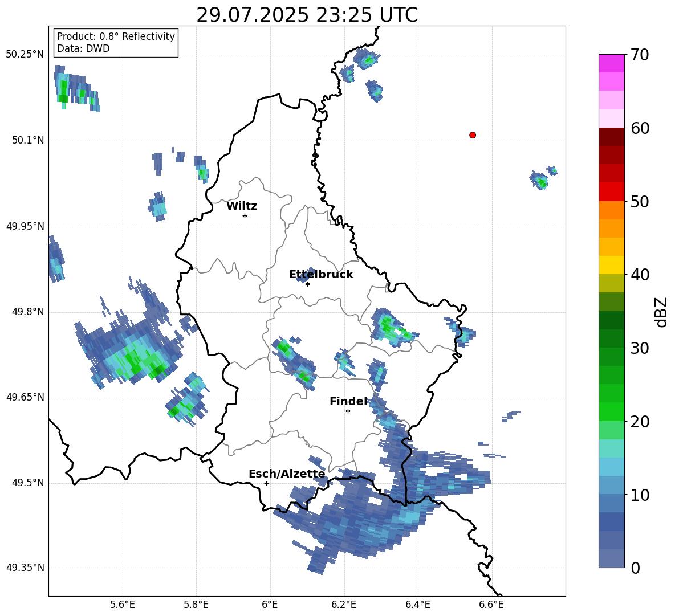Image resolution: width=675 pixels, height=616 pixels.
Task: Click the Findel cross marker
Action: (x=348, y=411)
